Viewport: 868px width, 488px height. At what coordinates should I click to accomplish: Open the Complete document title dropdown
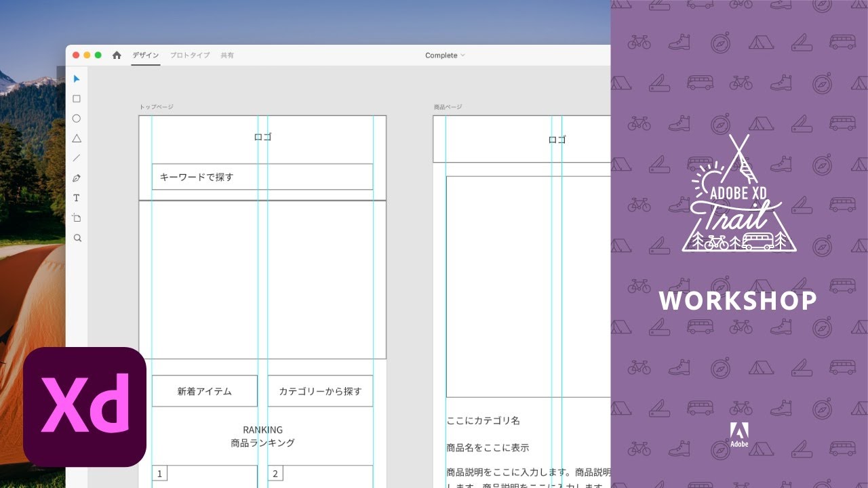[x=445, y=56]
